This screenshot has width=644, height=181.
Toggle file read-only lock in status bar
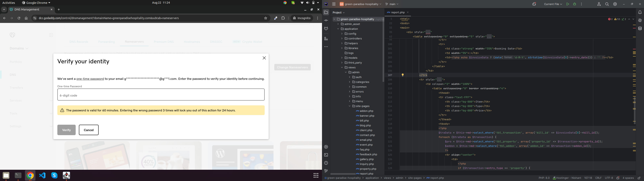coord(639,178)
